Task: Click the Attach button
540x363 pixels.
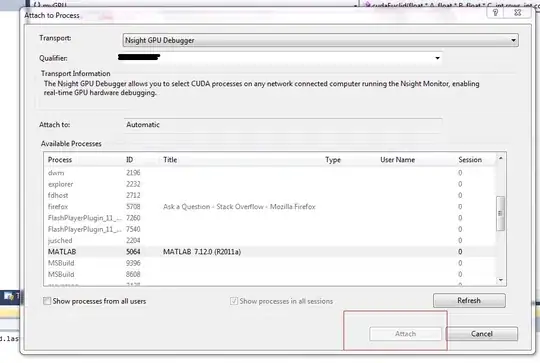Action: click(x=405, y=334)
